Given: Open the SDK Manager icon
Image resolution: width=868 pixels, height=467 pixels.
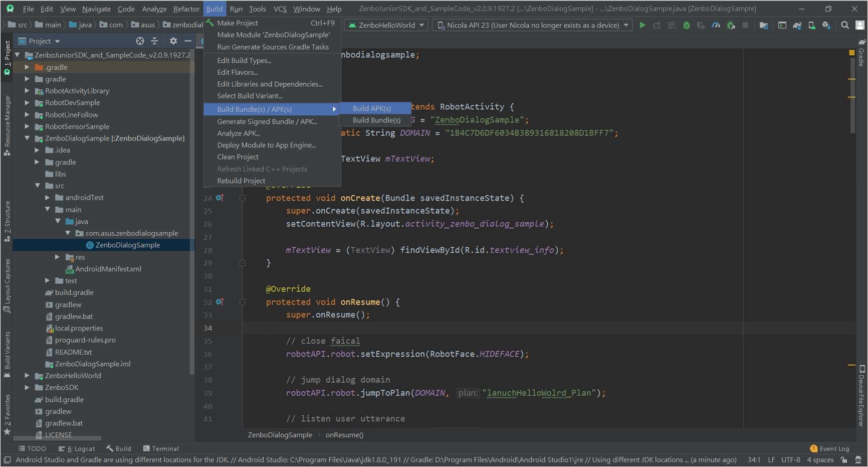Looking at the screenshot, I should click(826, 25).
